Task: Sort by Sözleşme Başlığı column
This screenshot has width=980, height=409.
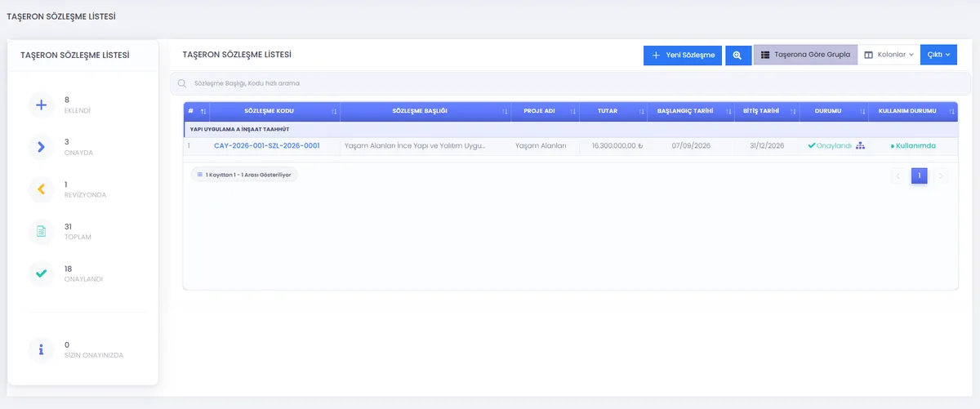Action: 506,111
